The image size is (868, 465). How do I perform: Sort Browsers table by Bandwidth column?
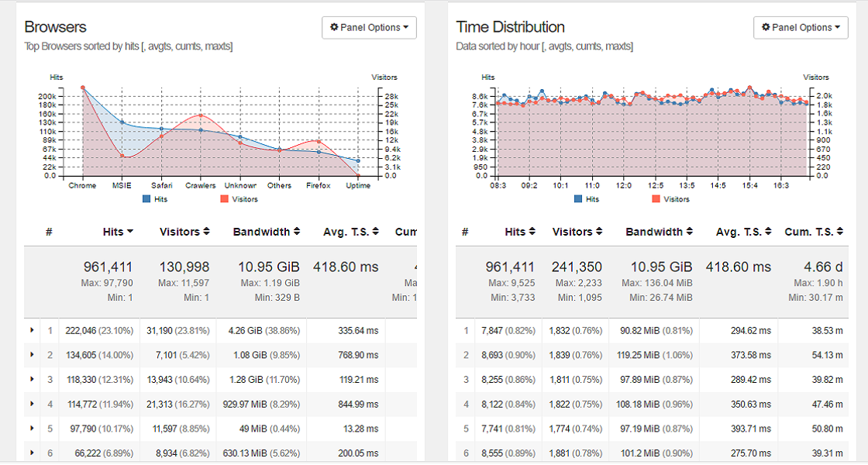coord(267,232)
